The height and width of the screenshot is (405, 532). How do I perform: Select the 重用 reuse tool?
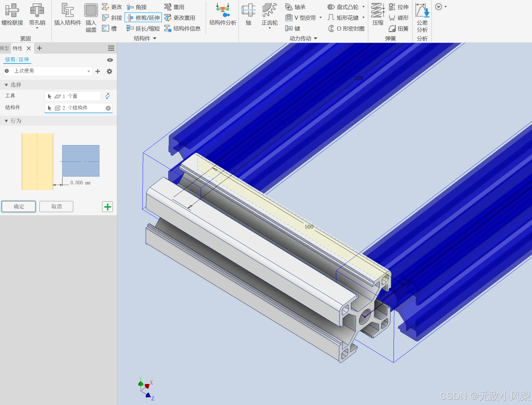click(174, 7)
